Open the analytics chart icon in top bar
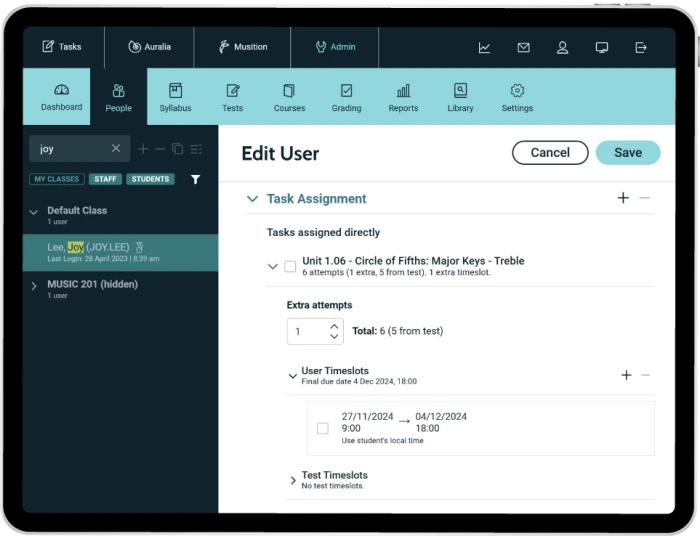This screenshot has width=700, height=536. coord(484,47)
